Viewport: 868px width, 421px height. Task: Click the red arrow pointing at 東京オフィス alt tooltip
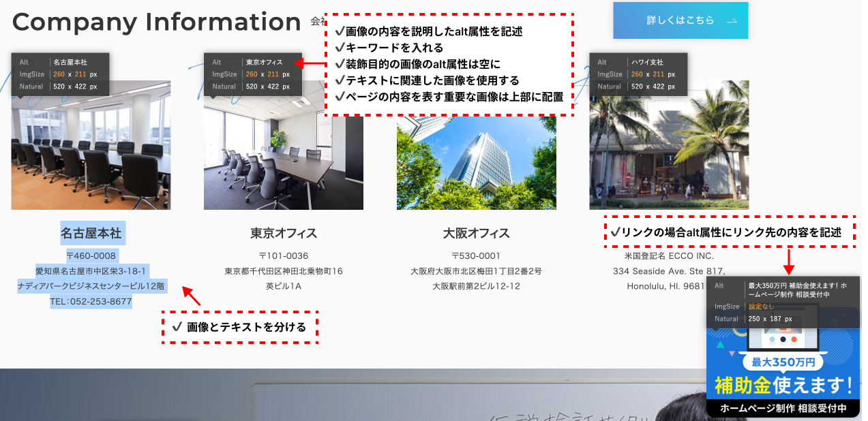(310, 63)
